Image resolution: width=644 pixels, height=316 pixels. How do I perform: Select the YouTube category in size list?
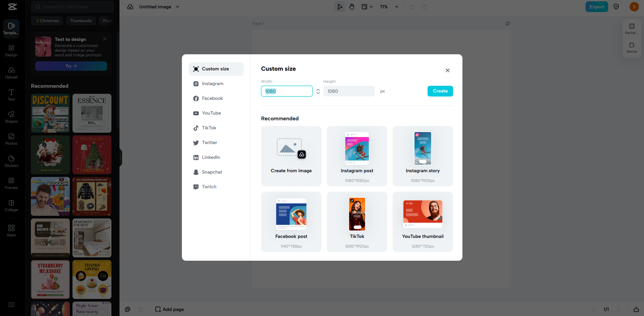click(x=211, y=113)
